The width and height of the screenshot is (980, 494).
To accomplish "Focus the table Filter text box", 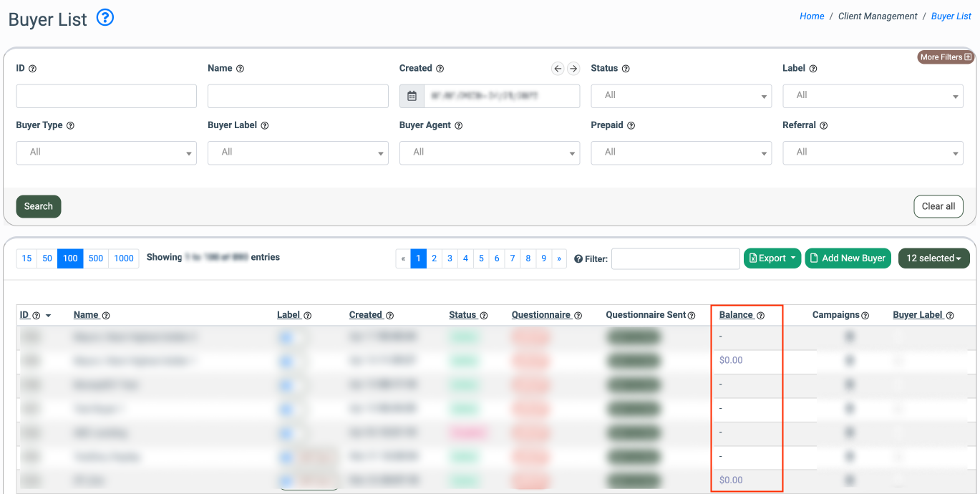I will 675,258.
